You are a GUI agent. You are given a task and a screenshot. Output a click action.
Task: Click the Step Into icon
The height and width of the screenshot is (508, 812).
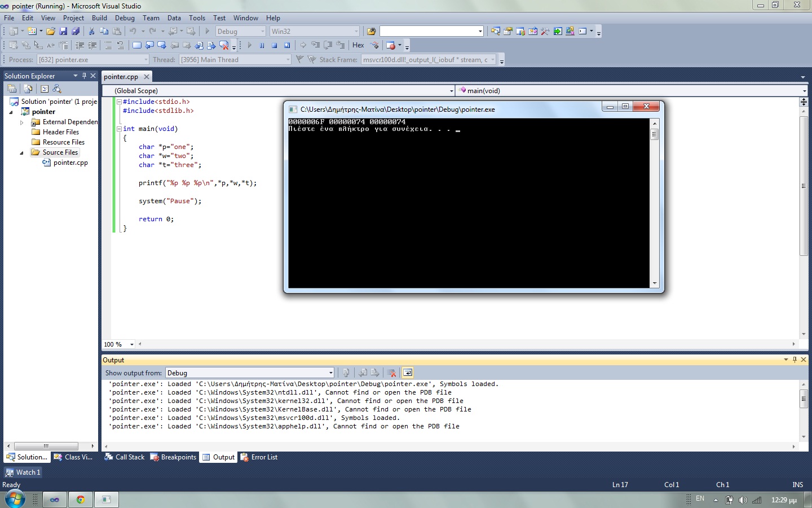pyautogui.click(x=316, y=45)
